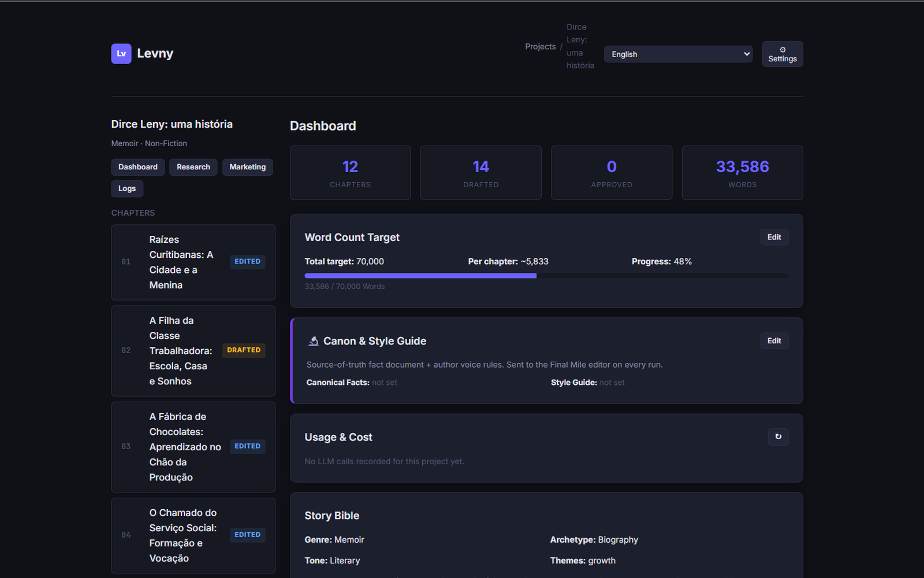The height and width of the screenshot is (578, 924).
Task: Click the DRAFTED badge on chapter 02
Action: (x=244, y=350)
